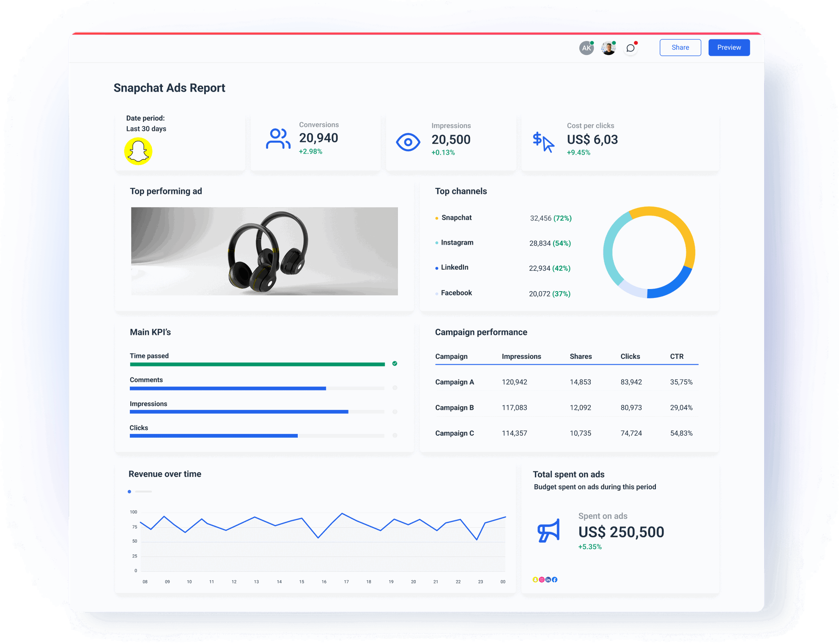
Task: Click the LinkedIn icon in the footer row
Action: 548,580
